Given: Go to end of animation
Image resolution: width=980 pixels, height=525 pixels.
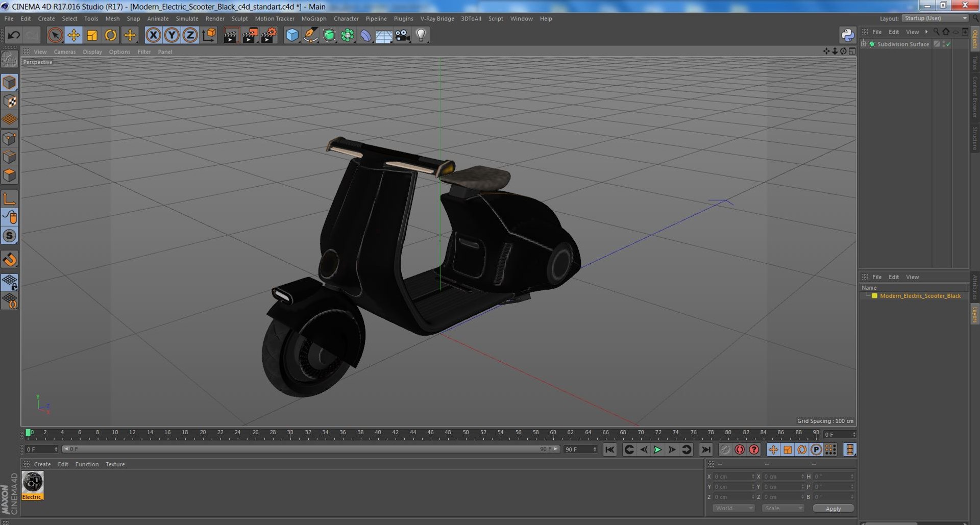Looking at the screenshot, I should (705, 449).
